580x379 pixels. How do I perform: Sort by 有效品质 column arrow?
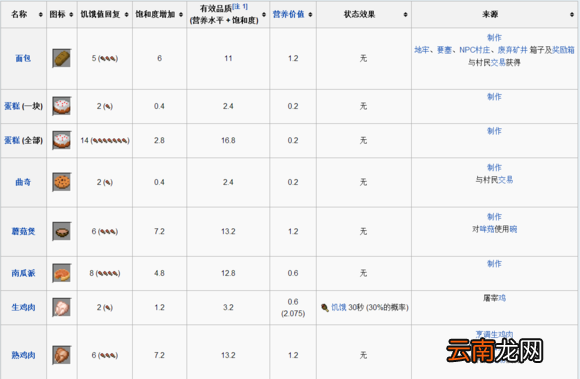click(264, 14)
